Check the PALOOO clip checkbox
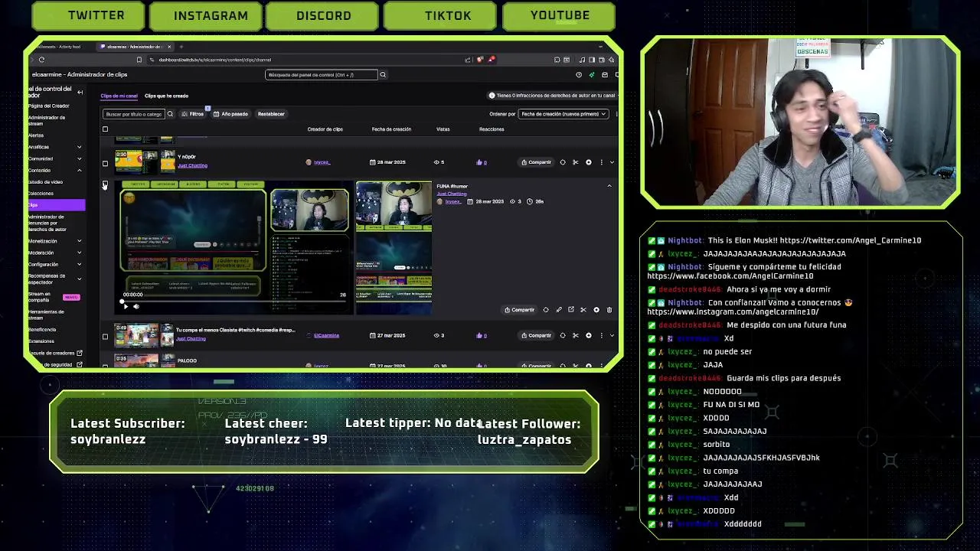 point(105,366)
